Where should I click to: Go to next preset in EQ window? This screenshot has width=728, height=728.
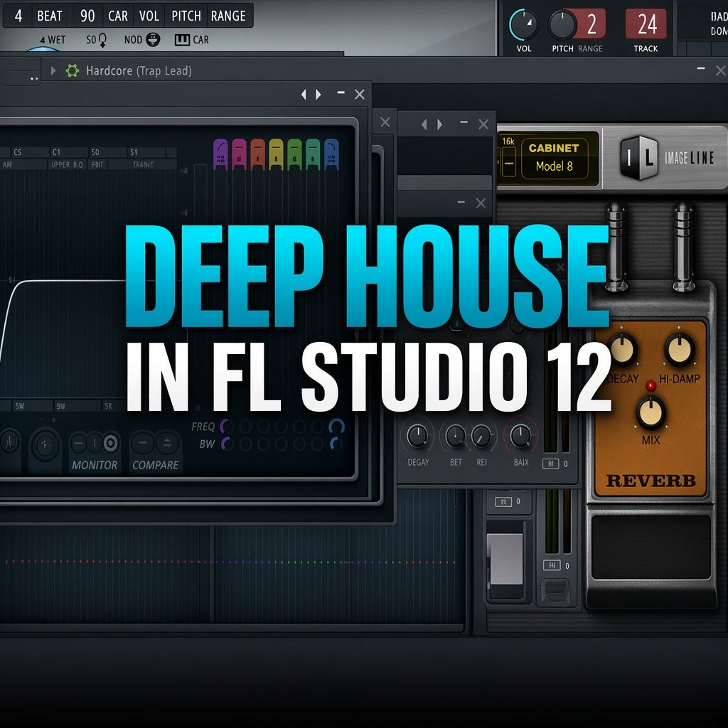pos(318,95)
